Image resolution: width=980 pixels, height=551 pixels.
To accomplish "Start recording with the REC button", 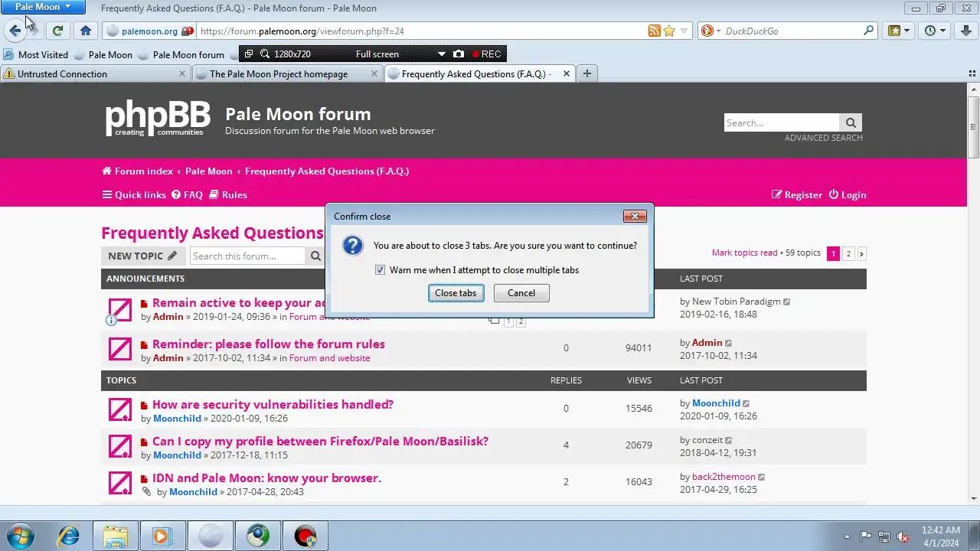I will pyautogui.click(x=486, y=54).
